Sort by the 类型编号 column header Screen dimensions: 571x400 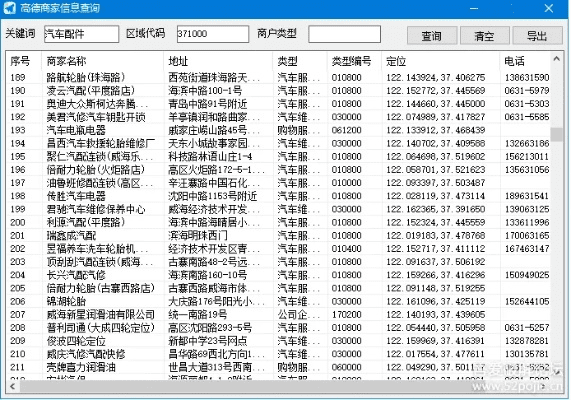tap(354, 61)
